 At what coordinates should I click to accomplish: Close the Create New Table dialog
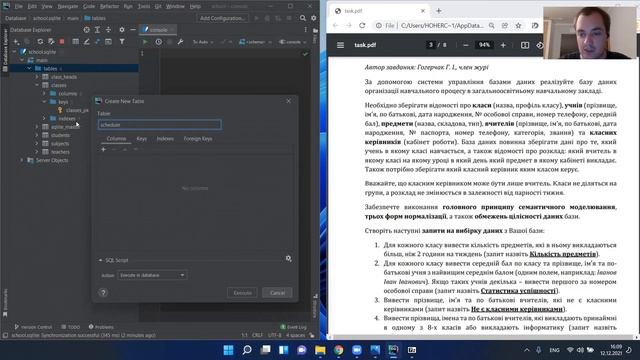(289, 101)
